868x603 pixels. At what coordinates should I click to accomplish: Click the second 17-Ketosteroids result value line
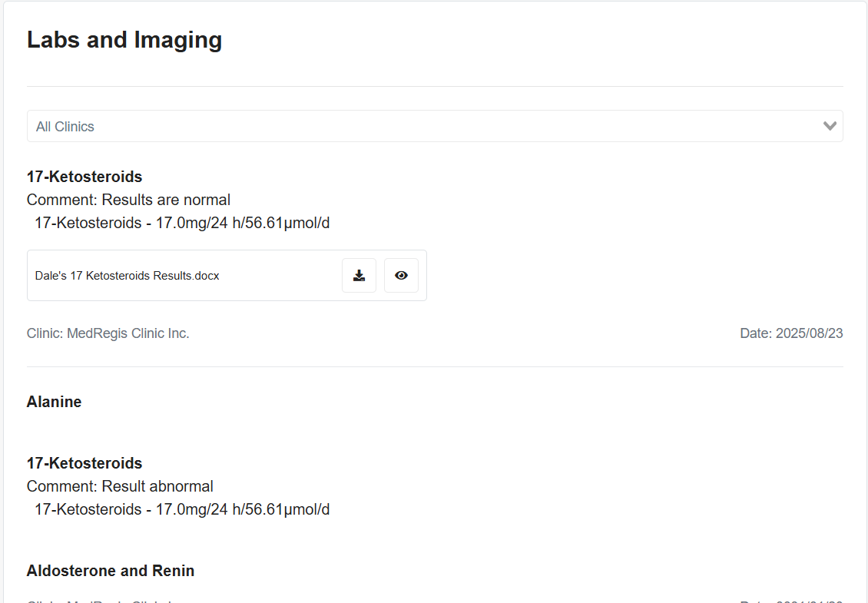click(x=182, y=509)
